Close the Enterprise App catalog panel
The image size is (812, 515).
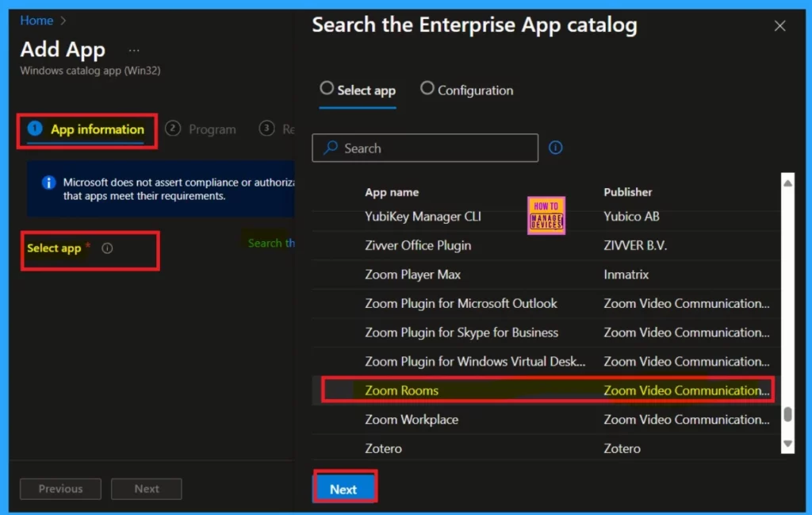click(x=779, y=26)
